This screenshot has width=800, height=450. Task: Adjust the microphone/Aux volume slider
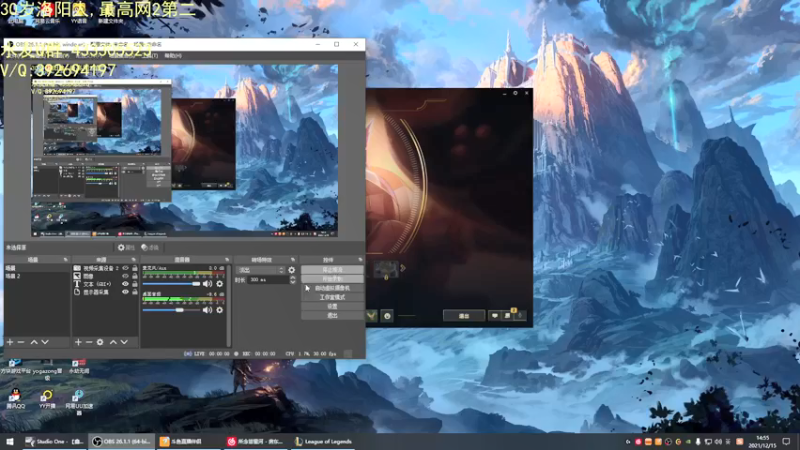click(171, 284)
